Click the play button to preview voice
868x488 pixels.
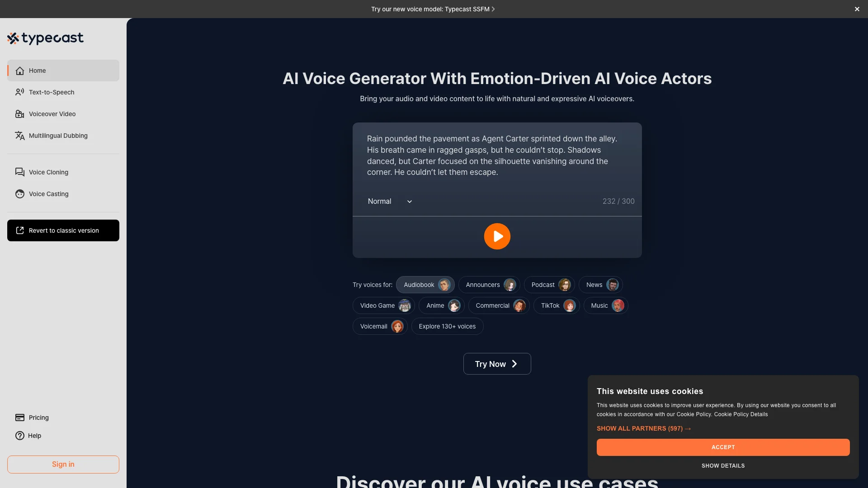[496, 236]
